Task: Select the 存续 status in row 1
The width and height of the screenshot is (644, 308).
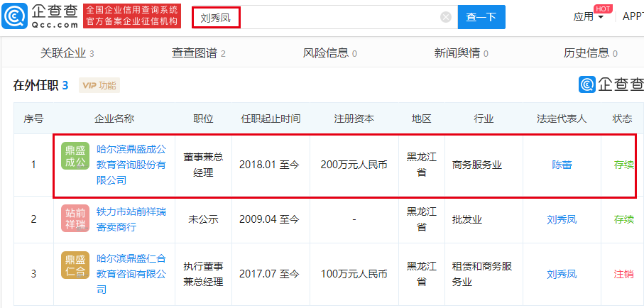Action: point(623,165)
